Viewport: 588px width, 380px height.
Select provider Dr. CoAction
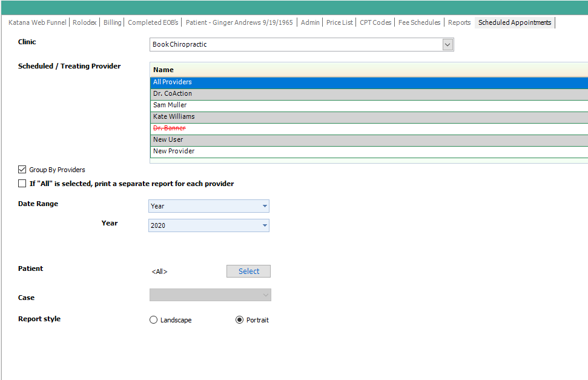tap(369, 95)
